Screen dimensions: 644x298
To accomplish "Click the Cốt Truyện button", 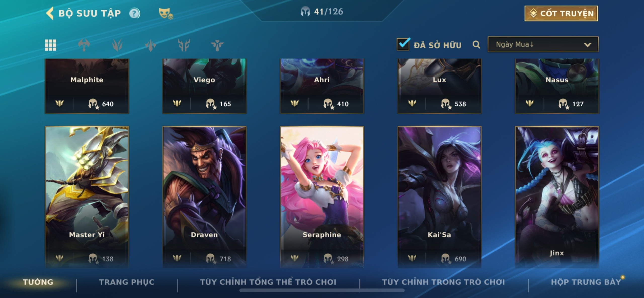I will [561, 13].
